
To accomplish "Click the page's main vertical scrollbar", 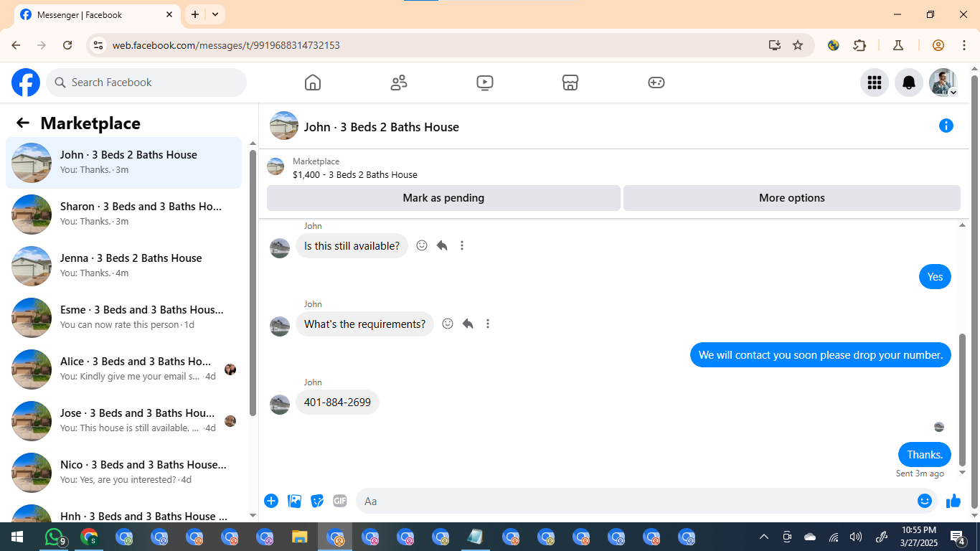I will click(x=974, y=293).
